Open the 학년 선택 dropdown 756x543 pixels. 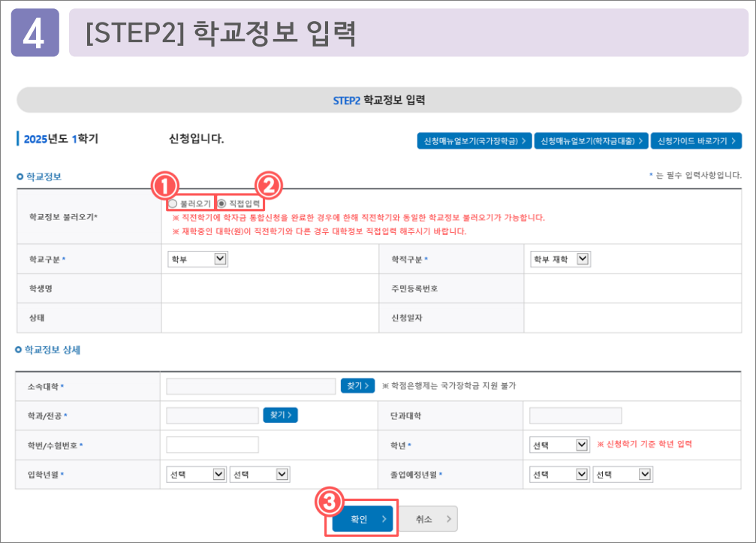pos(559,445)
